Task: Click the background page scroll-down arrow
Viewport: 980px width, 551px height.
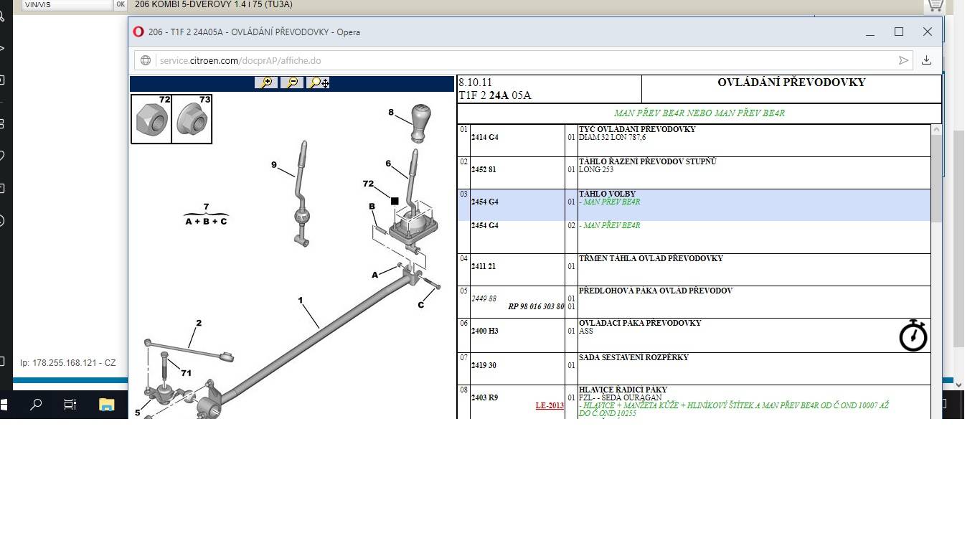Action: click(959, 385)
